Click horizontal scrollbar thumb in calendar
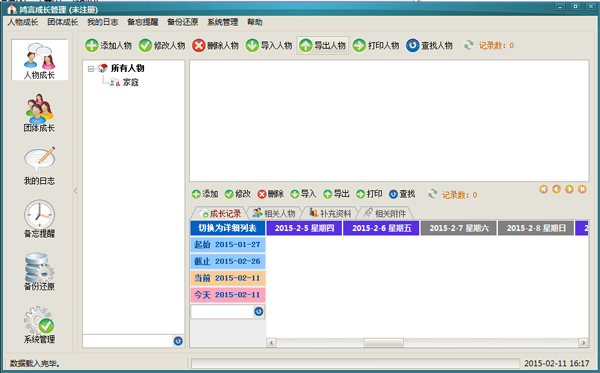This screenshot has width=600, height=373. (x=383, y=342)
